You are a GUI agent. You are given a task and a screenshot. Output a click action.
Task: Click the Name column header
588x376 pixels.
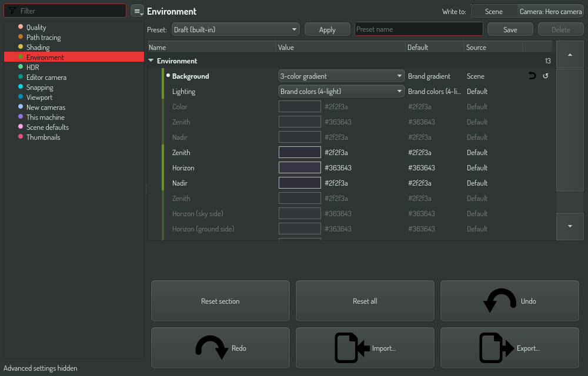click(212, 47)
